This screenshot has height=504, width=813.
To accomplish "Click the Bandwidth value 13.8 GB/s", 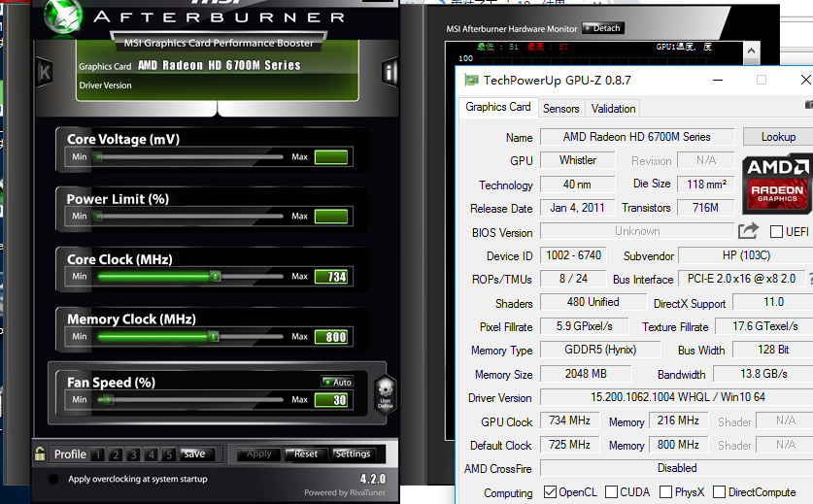I will [x=763, y=374].
